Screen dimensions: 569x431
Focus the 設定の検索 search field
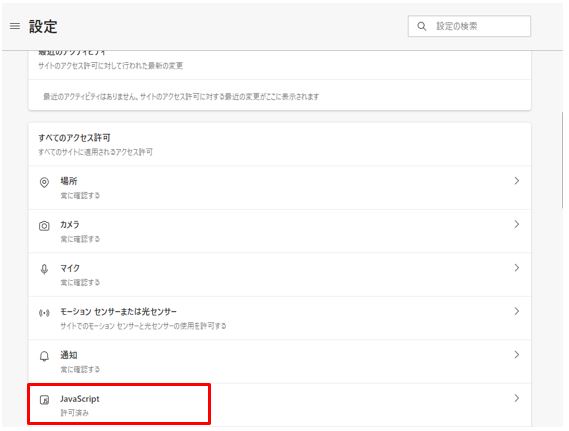point(469,26)
